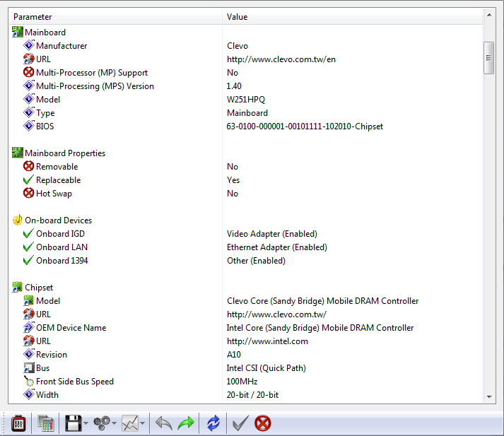The image size is (504, 436).
Task: Click the floppy disk save icon
Action: pyautogui.click(x=74, y=423)
